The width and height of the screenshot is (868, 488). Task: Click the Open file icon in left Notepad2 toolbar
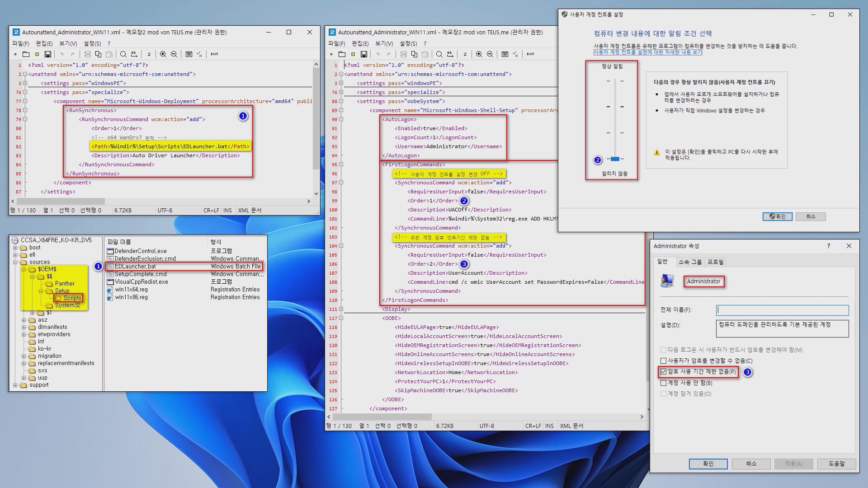(x=26, y=54)
